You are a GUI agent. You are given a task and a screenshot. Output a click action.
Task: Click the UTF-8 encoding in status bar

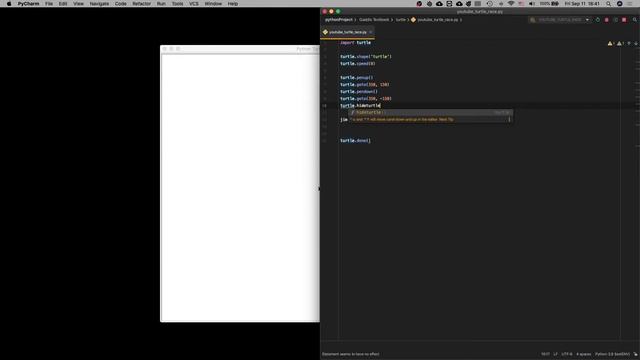pyautogui.click(x=567, y=354)
